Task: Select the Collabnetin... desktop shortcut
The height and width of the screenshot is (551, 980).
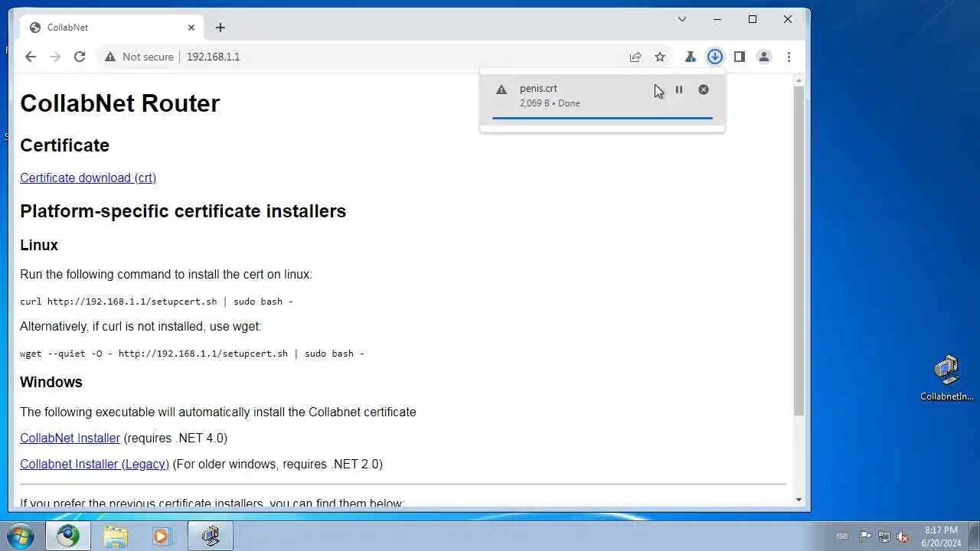Action: pyautogui.click(x=947, y=379)
